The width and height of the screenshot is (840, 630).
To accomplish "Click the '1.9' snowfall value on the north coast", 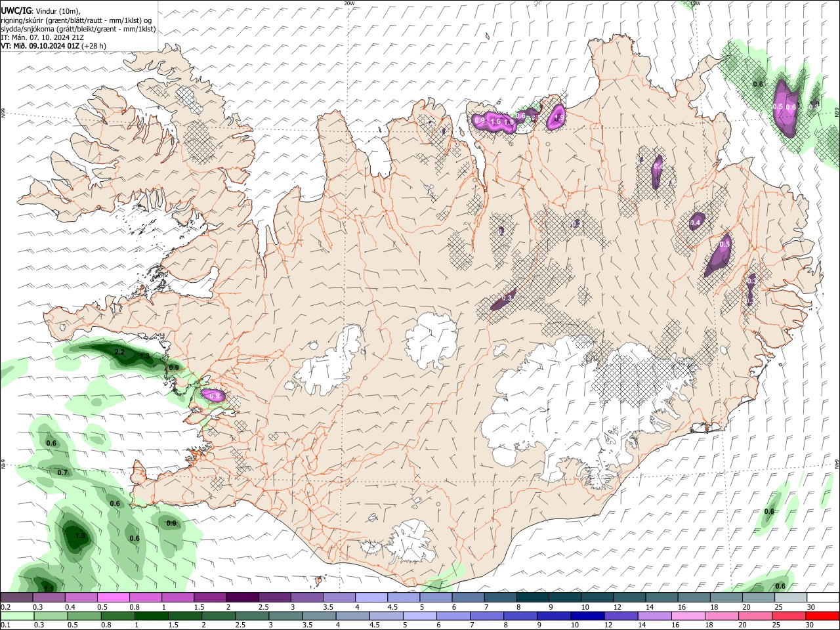I will pos(559,117).
